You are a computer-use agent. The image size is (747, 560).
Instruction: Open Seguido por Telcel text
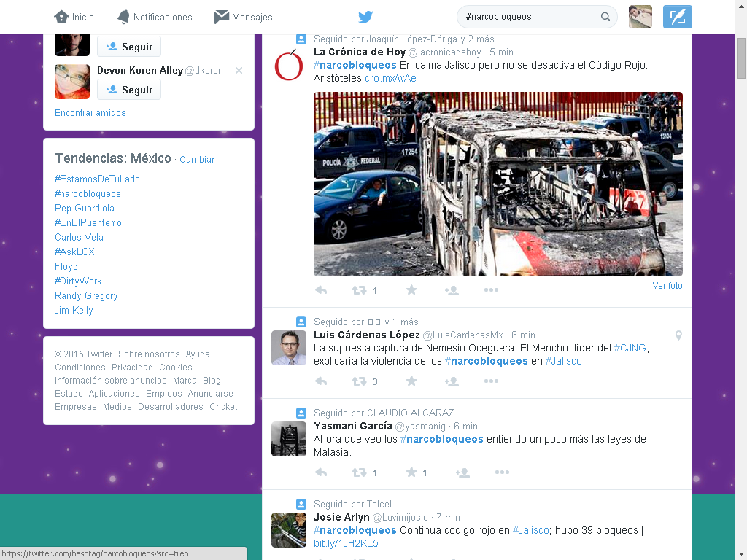click(x=352, y=505)
